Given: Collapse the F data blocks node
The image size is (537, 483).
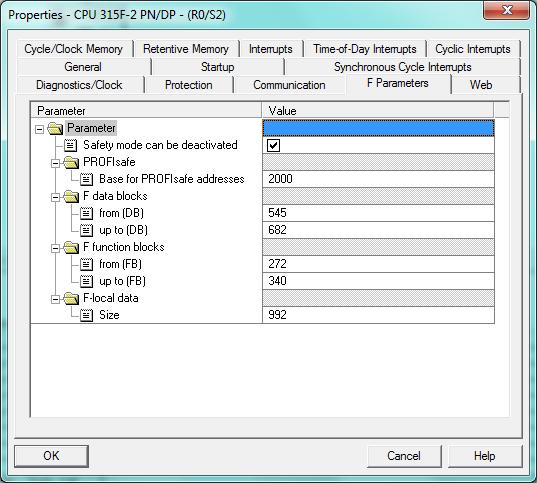Looking at the screenshot, I should point(55,197).
